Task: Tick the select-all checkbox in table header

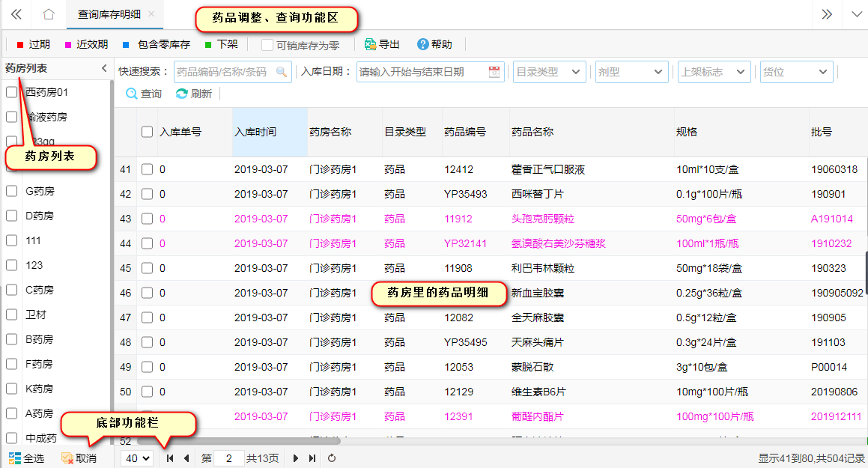Action: [x=148, y=132]
